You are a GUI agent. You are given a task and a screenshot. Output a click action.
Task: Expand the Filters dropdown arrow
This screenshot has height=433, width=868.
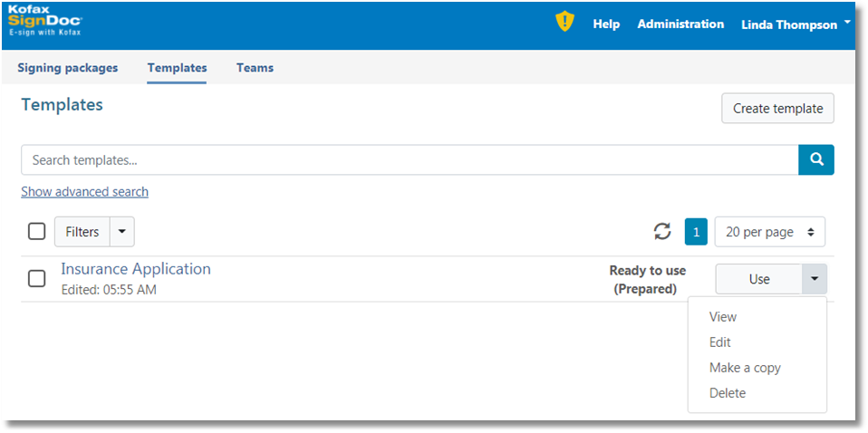[x=122, y=232]
